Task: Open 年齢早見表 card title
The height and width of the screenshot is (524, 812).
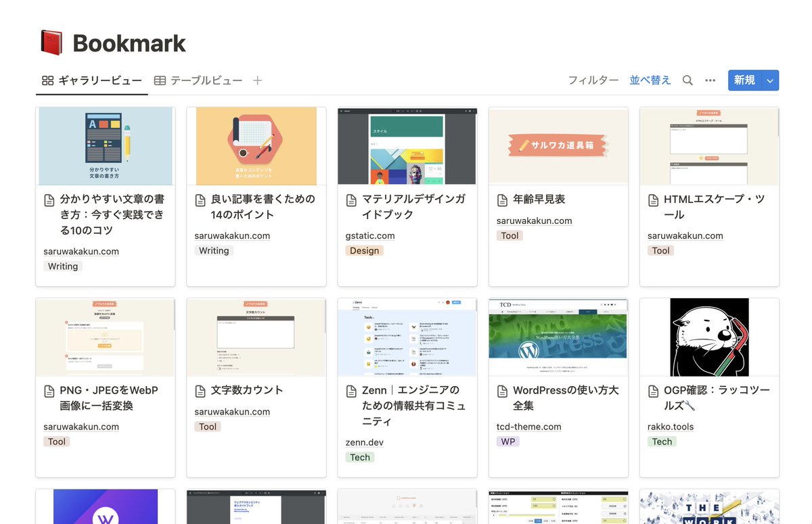Action: [x=539, y=199]
